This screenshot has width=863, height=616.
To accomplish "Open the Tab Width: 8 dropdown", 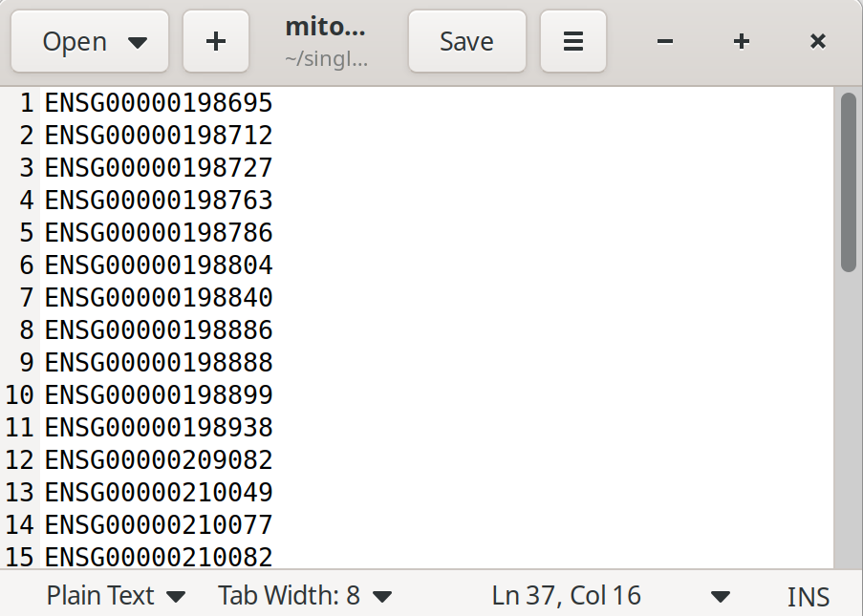I will point(305,596).
